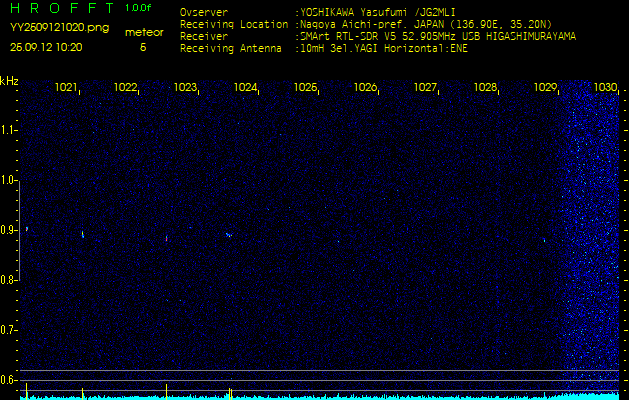Click the meteor count number under 'meteor'
629x400 pixels.
(x=143, y=47)
